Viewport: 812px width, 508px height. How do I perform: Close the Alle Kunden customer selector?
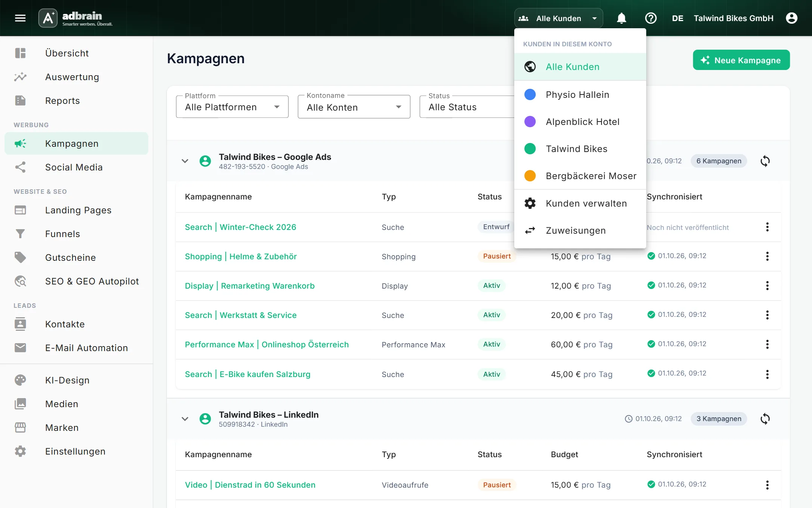click(559, 18)
